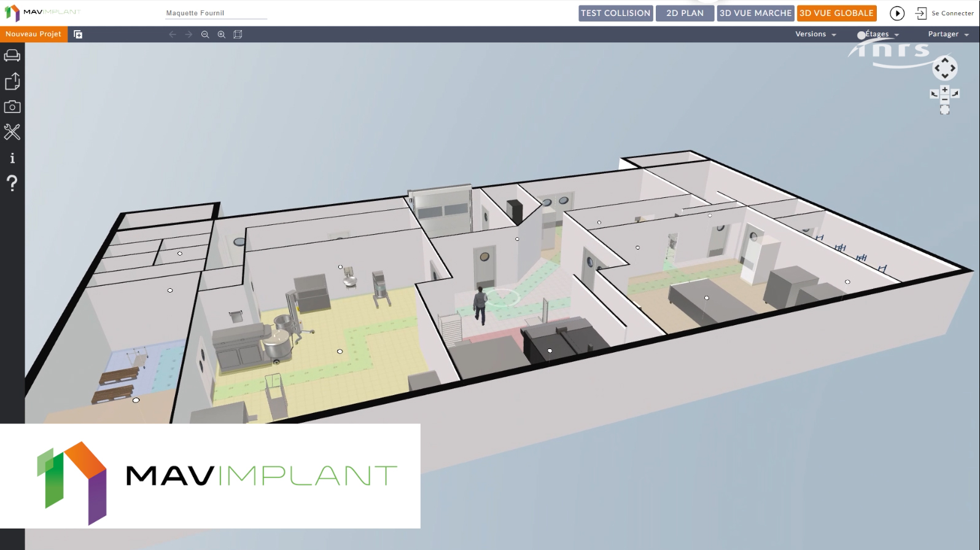The height and width of the screenshot is (550, 980).
Task: Switch to 3D VUE MARCHE view
Action: point(755,13)
